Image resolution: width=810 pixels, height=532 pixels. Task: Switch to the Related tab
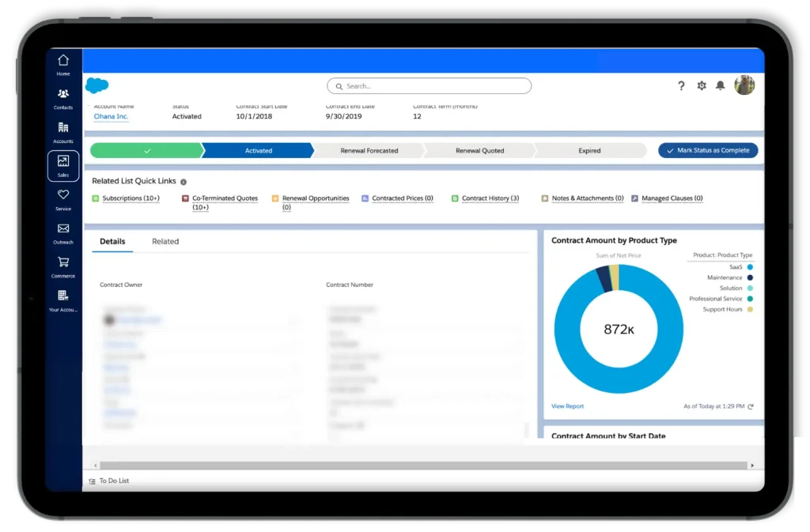click(x=165, y=241)
